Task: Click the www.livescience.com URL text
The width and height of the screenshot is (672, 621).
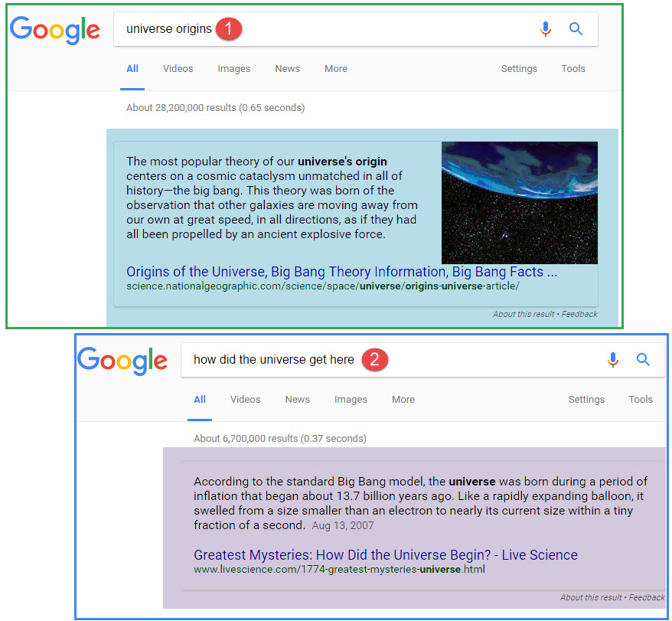Action: pos(339,570)
